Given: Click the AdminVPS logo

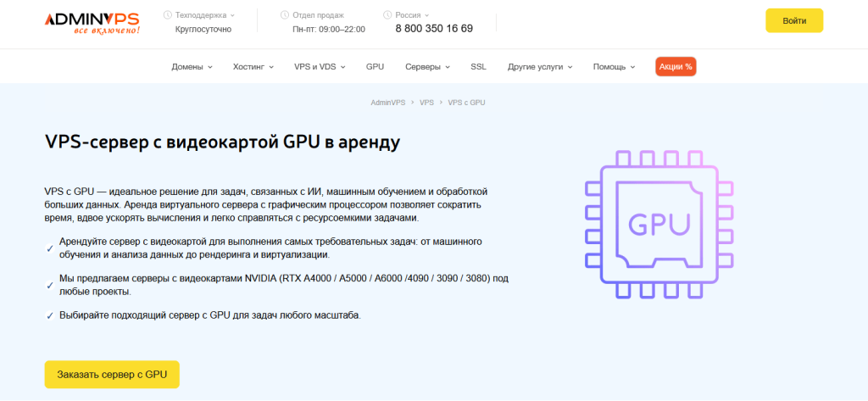Looking at the screenshot, I should pos(93,23).
